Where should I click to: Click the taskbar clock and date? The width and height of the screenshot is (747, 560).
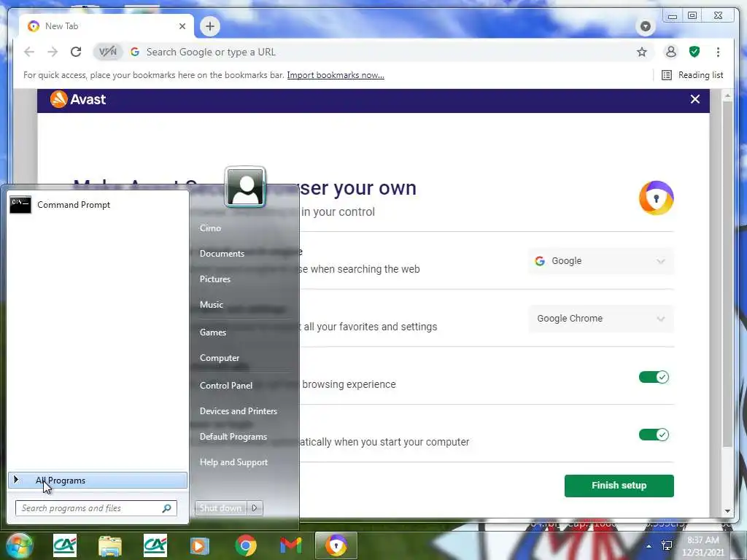click(x=703, y=546)
